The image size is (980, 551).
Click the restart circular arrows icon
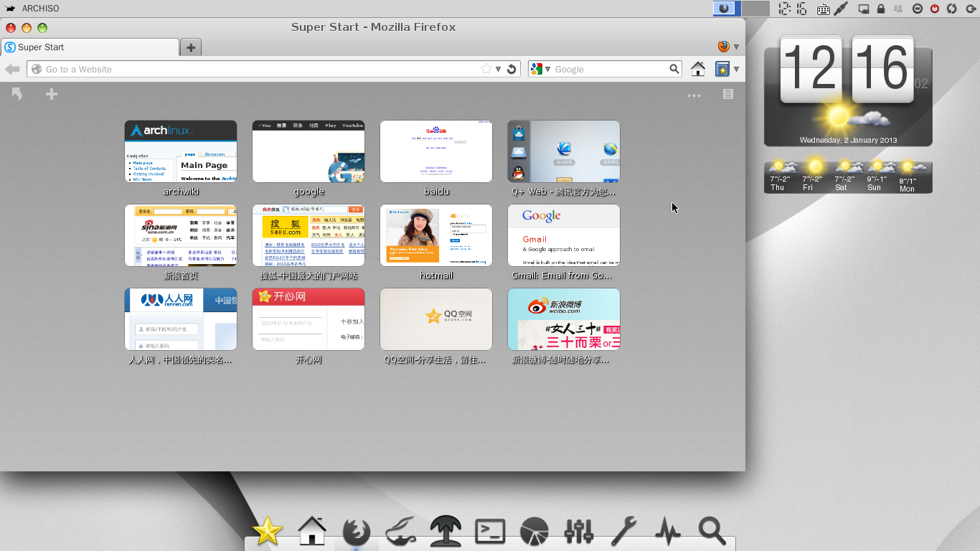pos(952,9)
